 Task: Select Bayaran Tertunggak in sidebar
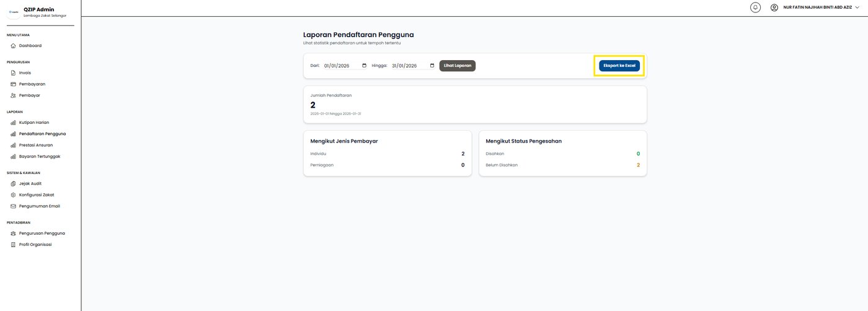click(39, 157)
